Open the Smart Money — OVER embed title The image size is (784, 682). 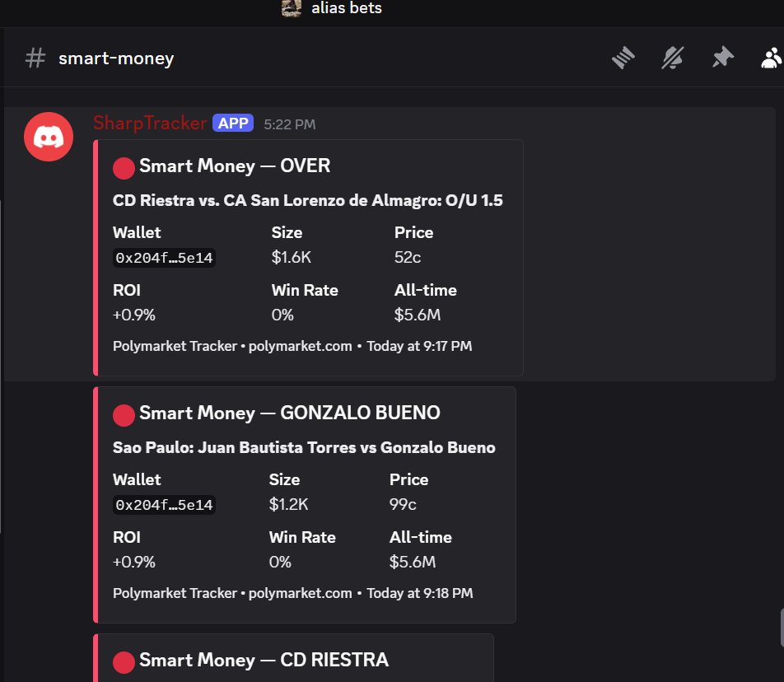pyautogui.click(x=235, y=166)
